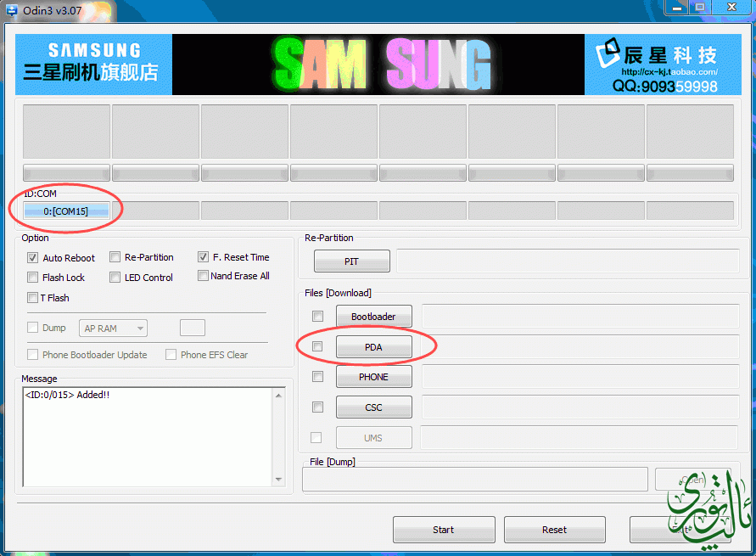Tick the checkbox next to PHONE
The image size is (756, 556).
317,376
